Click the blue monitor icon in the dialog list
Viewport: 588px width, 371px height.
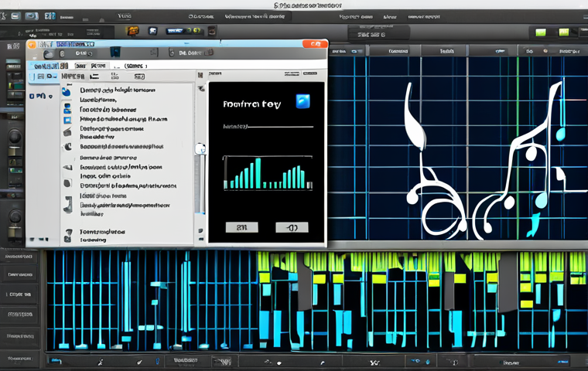tap(67, 121)
